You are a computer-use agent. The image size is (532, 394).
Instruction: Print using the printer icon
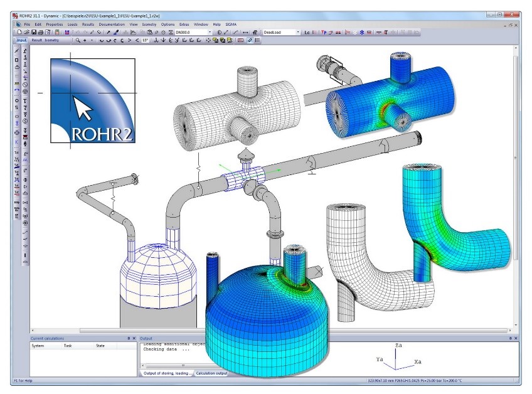coord(40,32)
